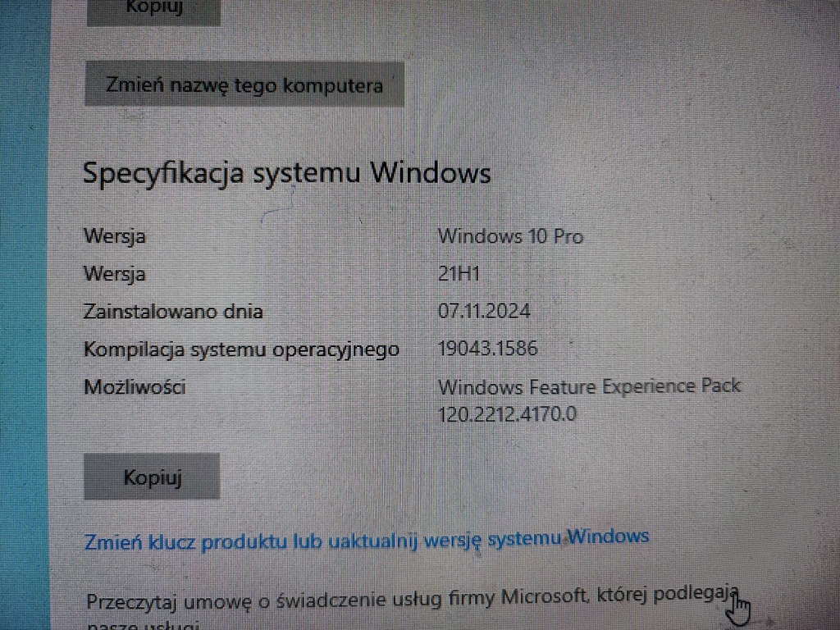Click the teal strip left of the settings page

25,315
